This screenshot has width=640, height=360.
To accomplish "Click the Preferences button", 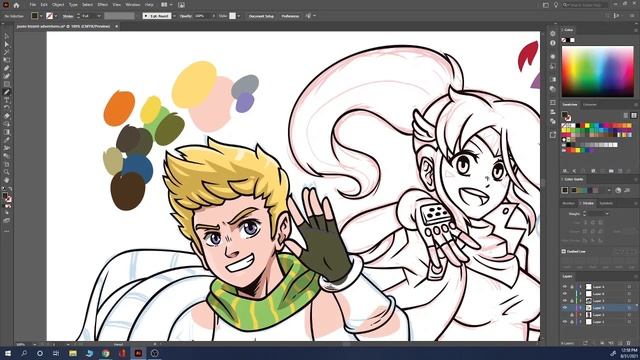I will click(x=290, y=16).
